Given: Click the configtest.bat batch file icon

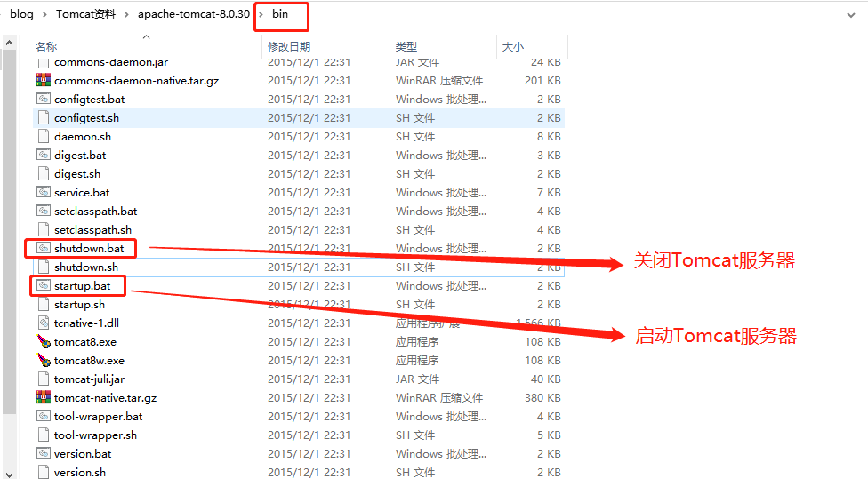Looking at the screenshot, I should point(44,99).
